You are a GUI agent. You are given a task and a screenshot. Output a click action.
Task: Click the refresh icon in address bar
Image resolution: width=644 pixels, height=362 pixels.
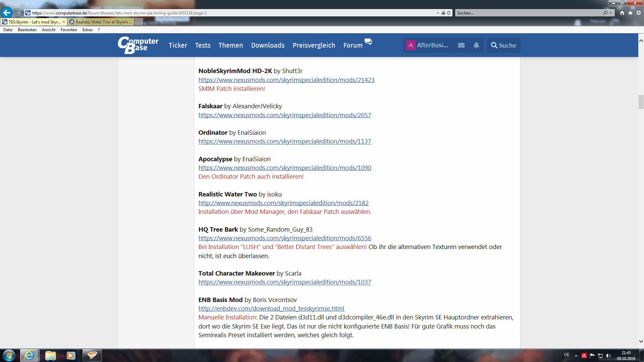point(449,13)
